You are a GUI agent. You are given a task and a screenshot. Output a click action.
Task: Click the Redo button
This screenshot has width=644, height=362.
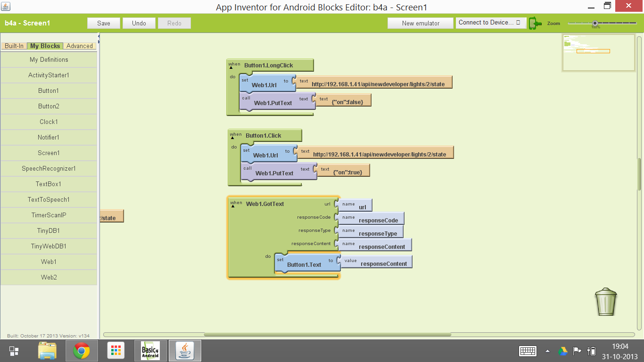coord(174,23)
